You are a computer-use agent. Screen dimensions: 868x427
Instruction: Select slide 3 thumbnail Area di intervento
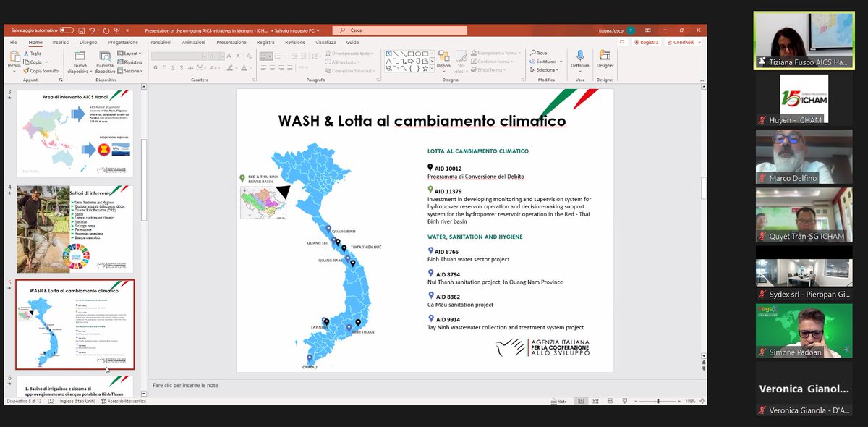(x=74, y=133)
